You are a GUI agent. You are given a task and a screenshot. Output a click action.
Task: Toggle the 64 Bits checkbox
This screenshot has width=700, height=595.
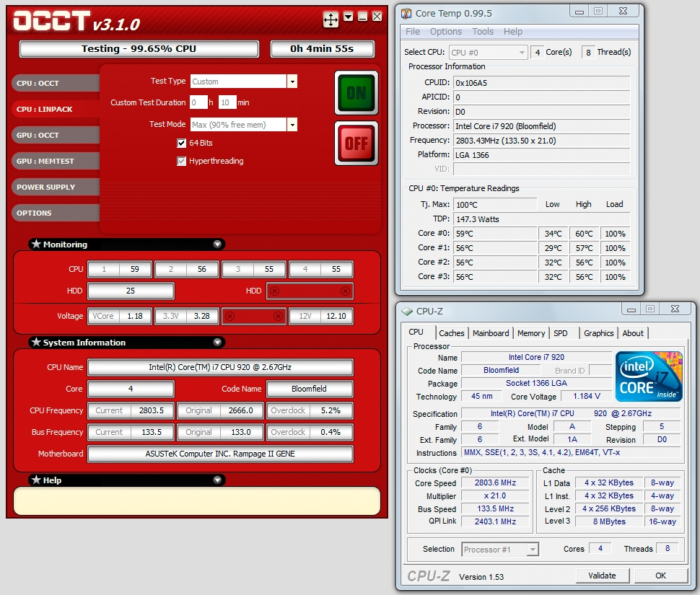tap(181, 144)
